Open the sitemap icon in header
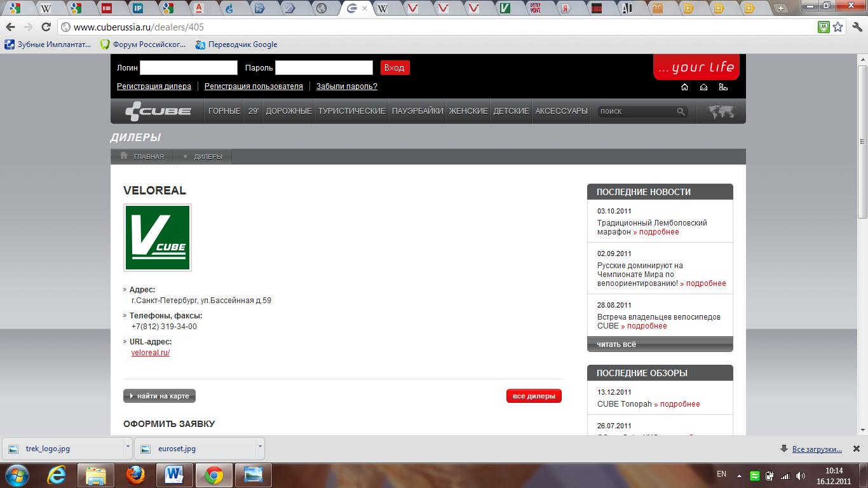The height and width of the screenshot is (488, 868). pyautogui.click(x=723, y=87)
